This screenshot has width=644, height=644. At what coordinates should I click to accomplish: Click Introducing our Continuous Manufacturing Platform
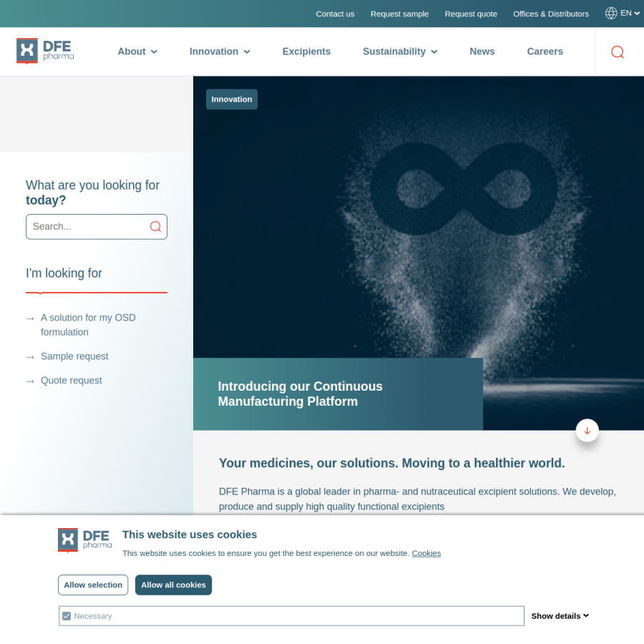(x=301, y=394)
